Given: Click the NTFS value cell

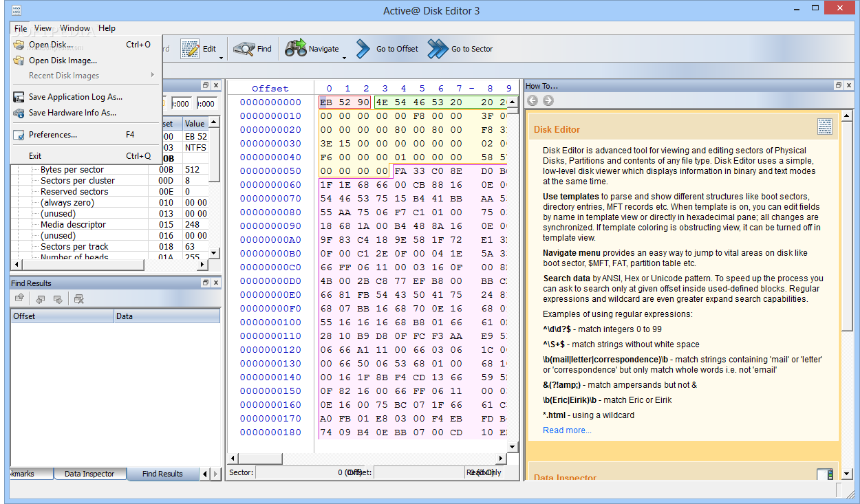Looking at the screenshot, I should (195, 148).
